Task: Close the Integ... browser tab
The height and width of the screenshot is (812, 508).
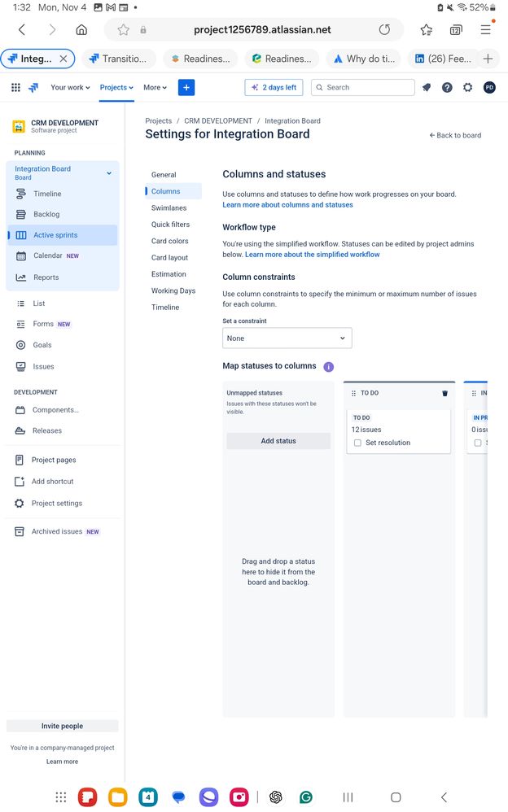Action: pyautogui.click(x=63, y=59)
